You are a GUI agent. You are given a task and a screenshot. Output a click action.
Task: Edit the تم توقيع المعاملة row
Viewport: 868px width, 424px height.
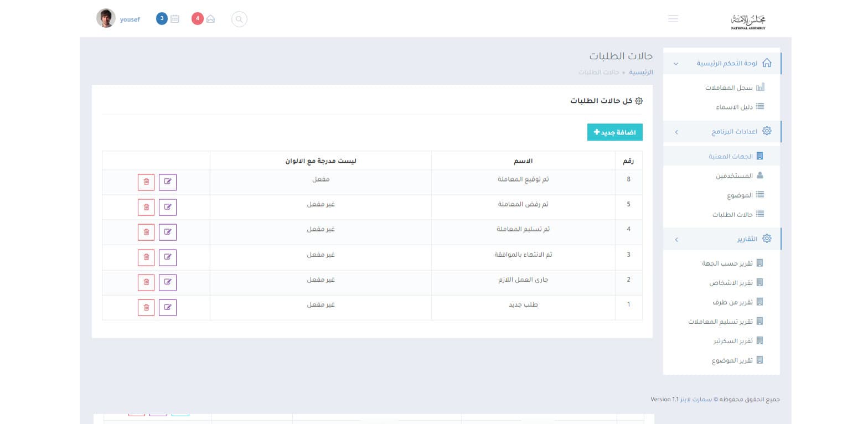pos(168,182)
